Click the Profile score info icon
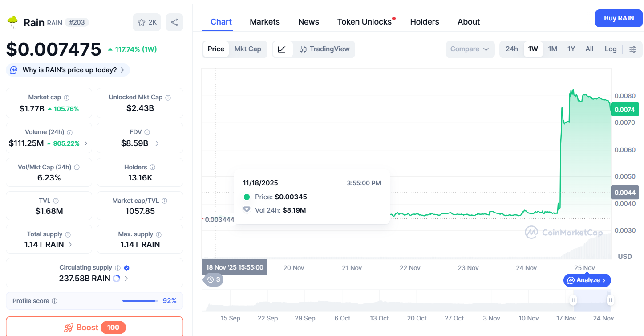This screenshot has height=336, width=644. (55, 301)
